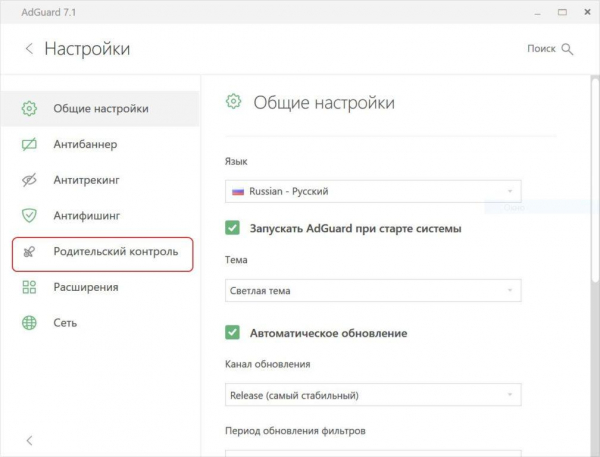The image size is (600, 457).
Task: Click the Настройки page title
Action: pyautogui.click(x=87, y=49)
